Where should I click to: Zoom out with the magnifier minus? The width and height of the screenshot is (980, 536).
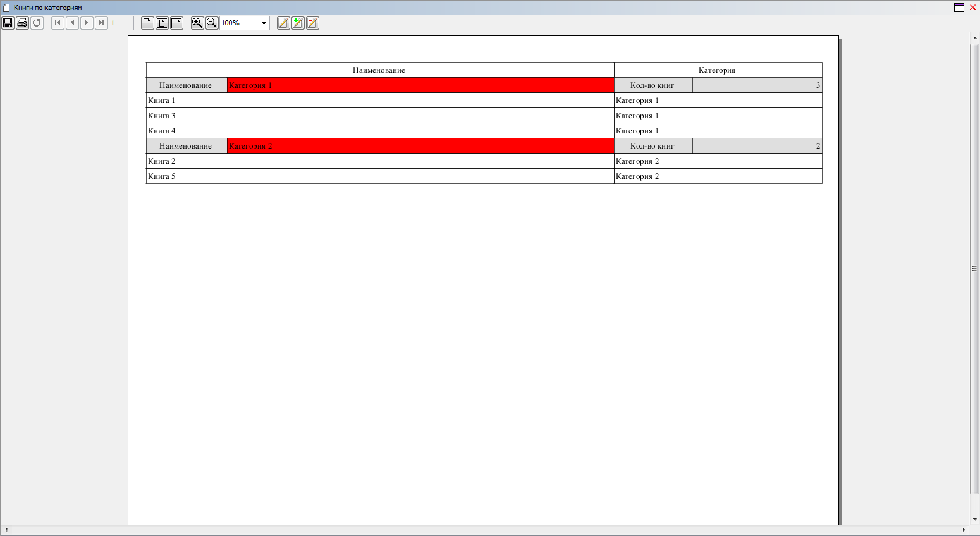pyautogui.click(x=212, y=23)
